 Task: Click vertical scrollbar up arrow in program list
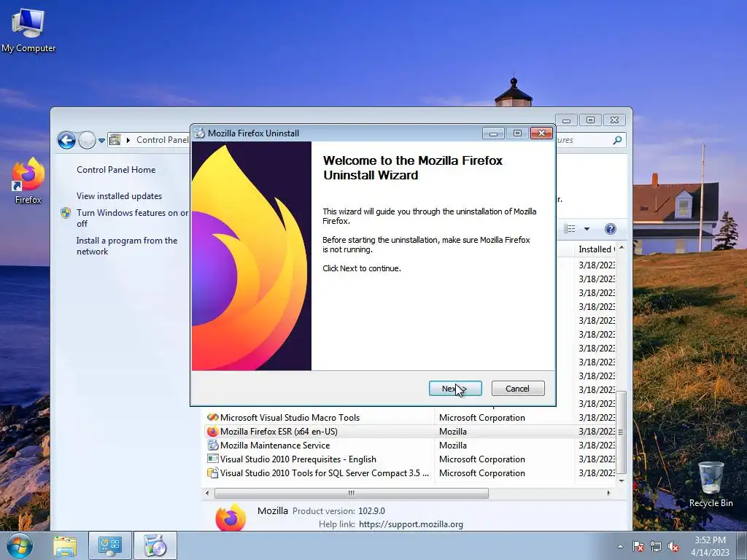[x=622, y=248]
